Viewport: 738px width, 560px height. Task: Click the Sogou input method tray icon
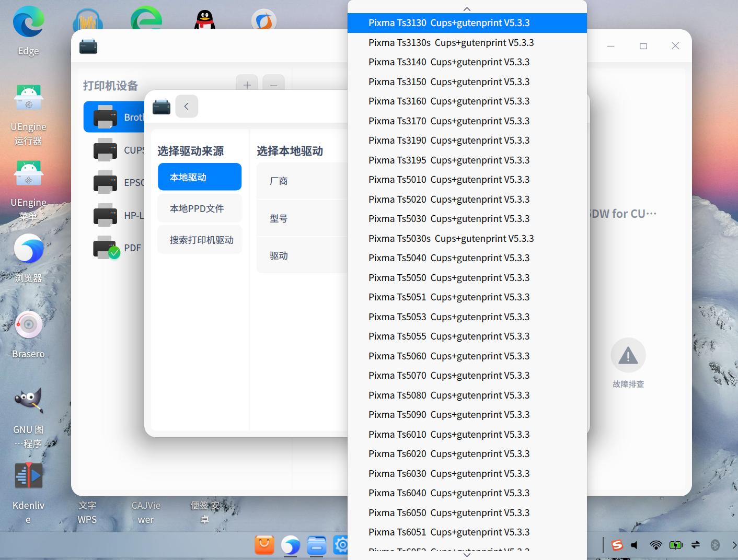coord(617,545)
